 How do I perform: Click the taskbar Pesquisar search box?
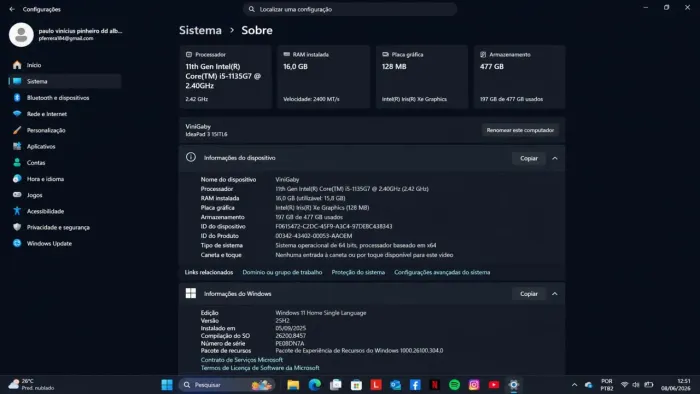pyautogui.click(x=227, y=385)
